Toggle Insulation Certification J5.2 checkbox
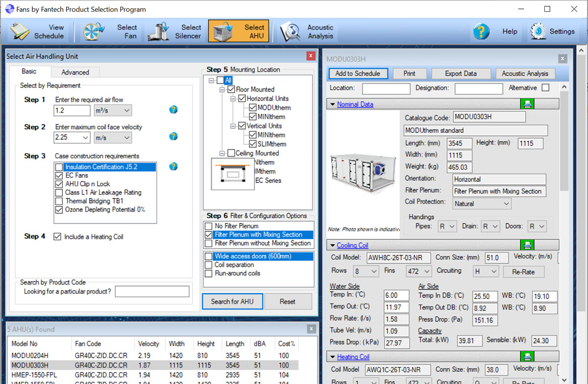The image size is (588, 384). [59, 167]
